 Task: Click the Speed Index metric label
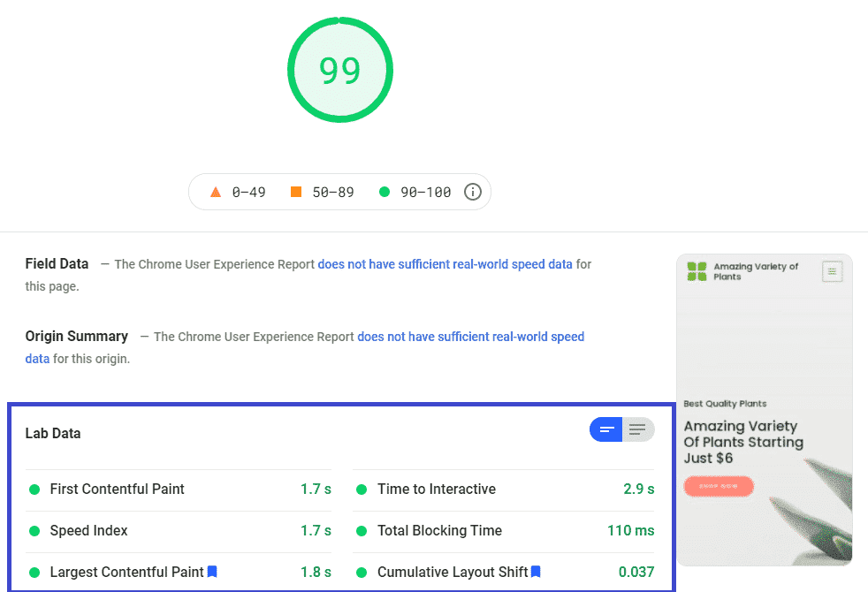tap(88, 531)
